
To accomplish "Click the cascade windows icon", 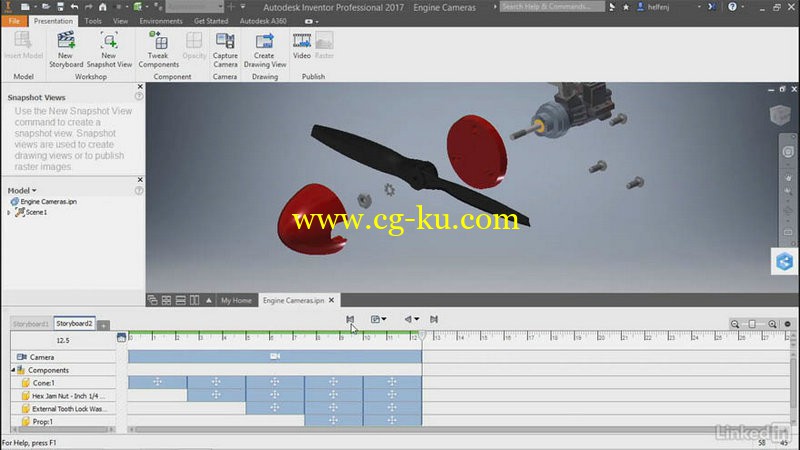I will point(153,300).
